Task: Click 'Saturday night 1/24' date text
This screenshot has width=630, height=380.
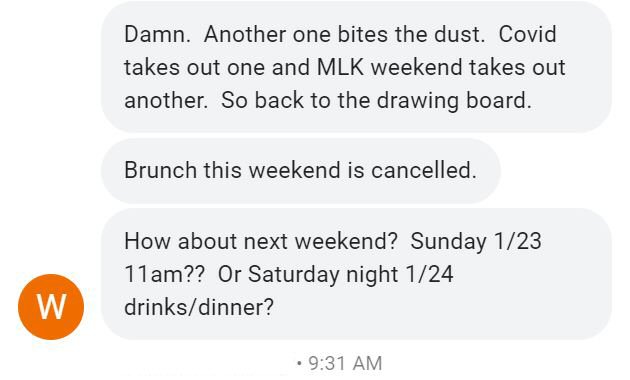Action: click(x=351, y=275)
